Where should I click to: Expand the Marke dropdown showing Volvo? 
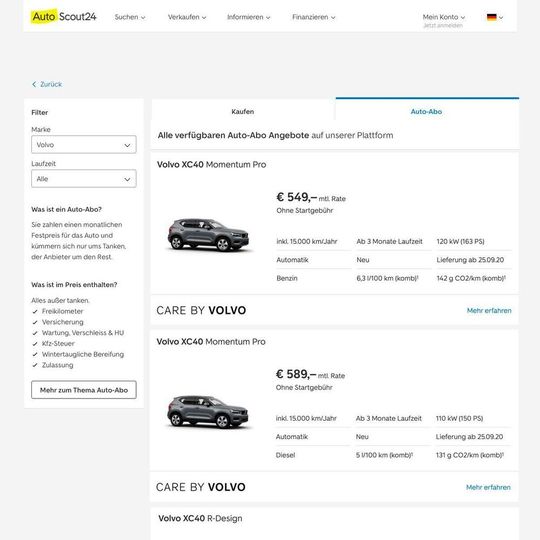pos(84,145)
